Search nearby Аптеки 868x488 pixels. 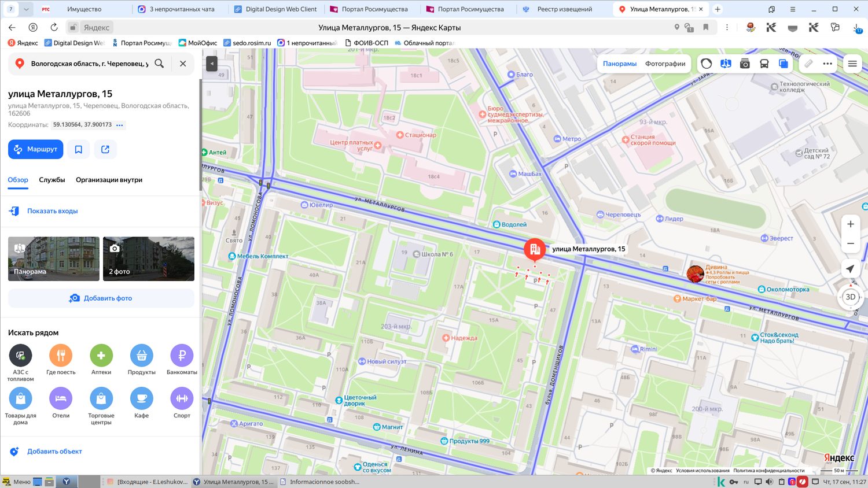101,360
